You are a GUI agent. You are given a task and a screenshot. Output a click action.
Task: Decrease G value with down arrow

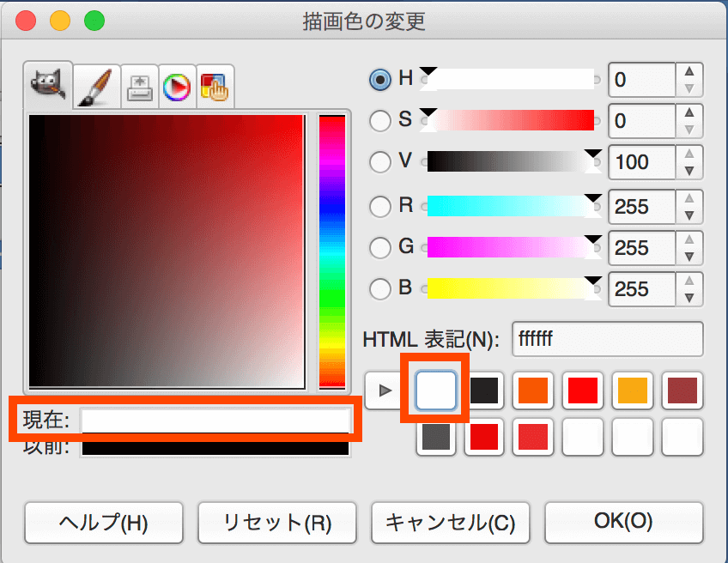689,257
